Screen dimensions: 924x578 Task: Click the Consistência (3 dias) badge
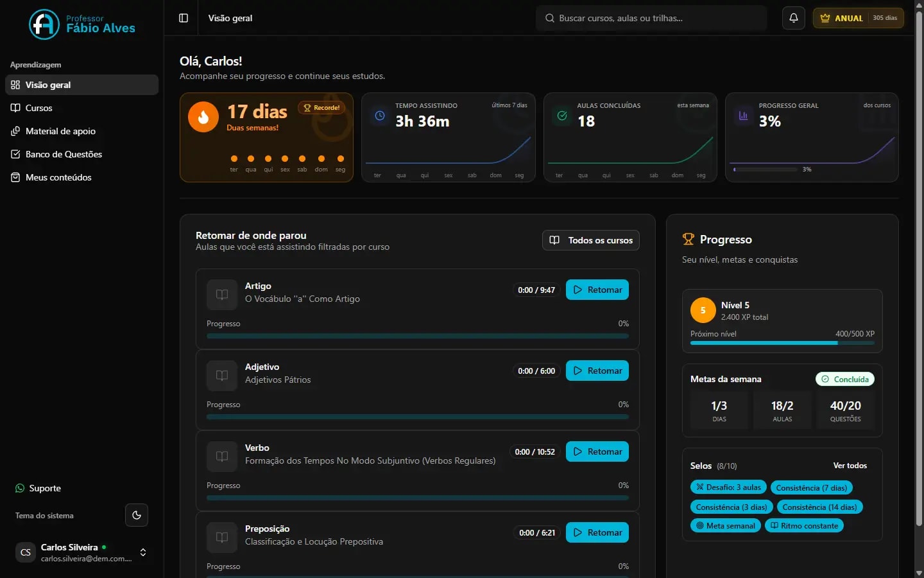click(732, 507)
